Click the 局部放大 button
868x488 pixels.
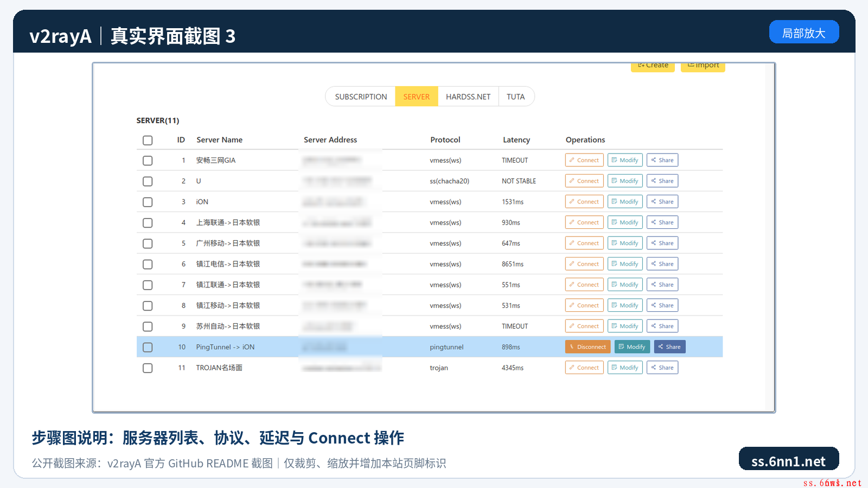click(x=804, y=32)
